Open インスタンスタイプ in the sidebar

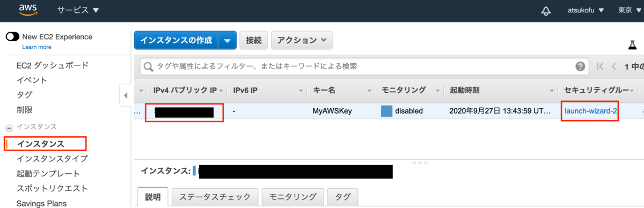click(52, 159)
